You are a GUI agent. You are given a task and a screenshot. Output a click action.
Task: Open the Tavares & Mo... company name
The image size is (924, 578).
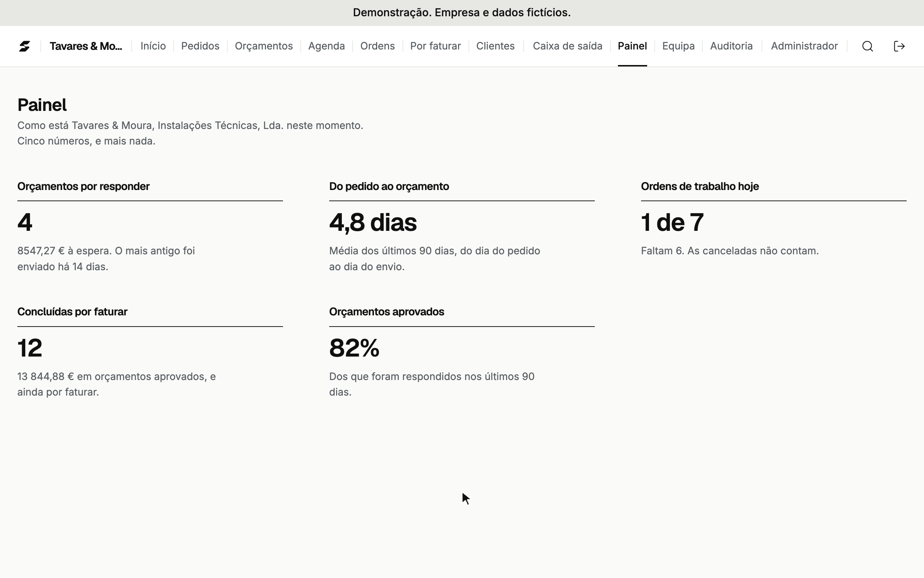86,46
